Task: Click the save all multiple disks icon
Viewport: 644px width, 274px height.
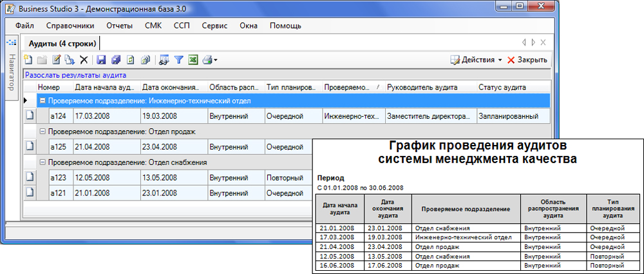Action: pyautogui.click(x=116, y=60)
